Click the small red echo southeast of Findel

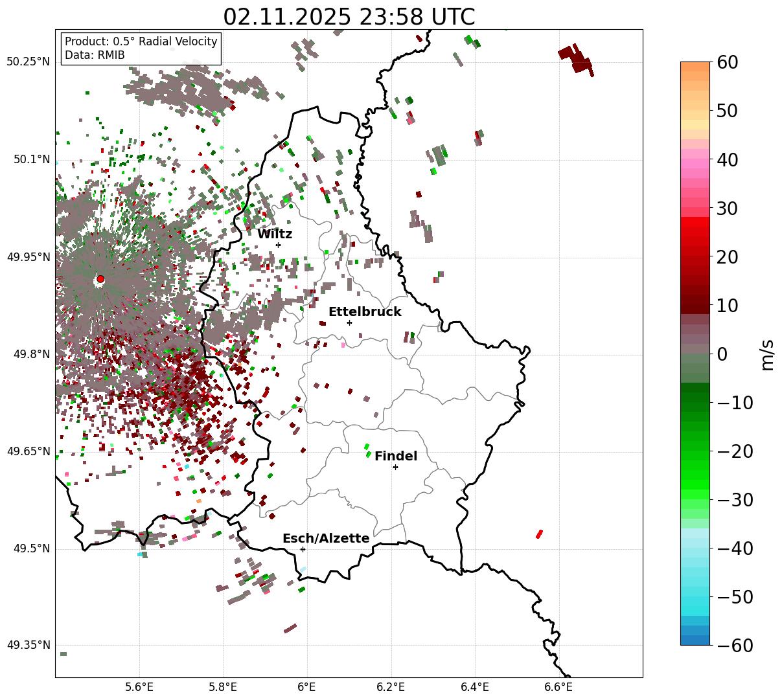(539, 534)
